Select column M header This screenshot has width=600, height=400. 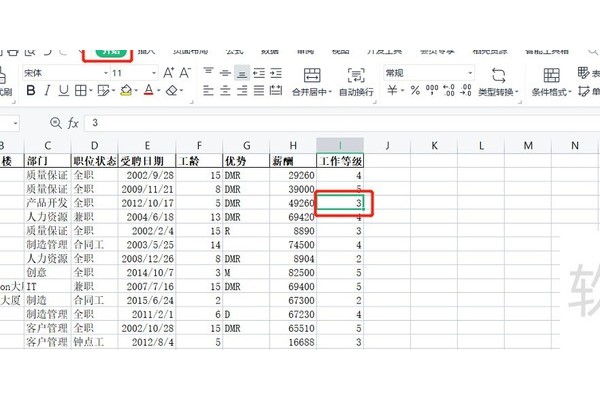point(528,145)
